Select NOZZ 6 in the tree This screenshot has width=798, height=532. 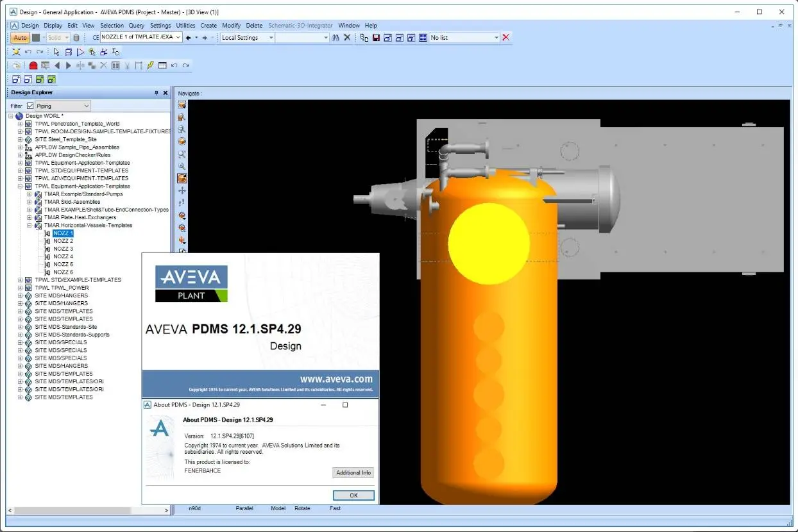[63, 272]
